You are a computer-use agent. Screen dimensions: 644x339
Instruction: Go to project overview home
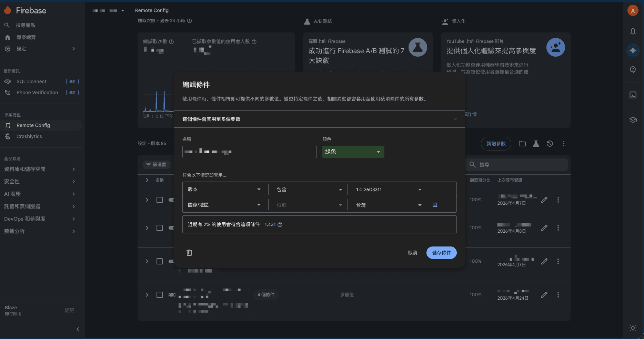click(8, 37)
